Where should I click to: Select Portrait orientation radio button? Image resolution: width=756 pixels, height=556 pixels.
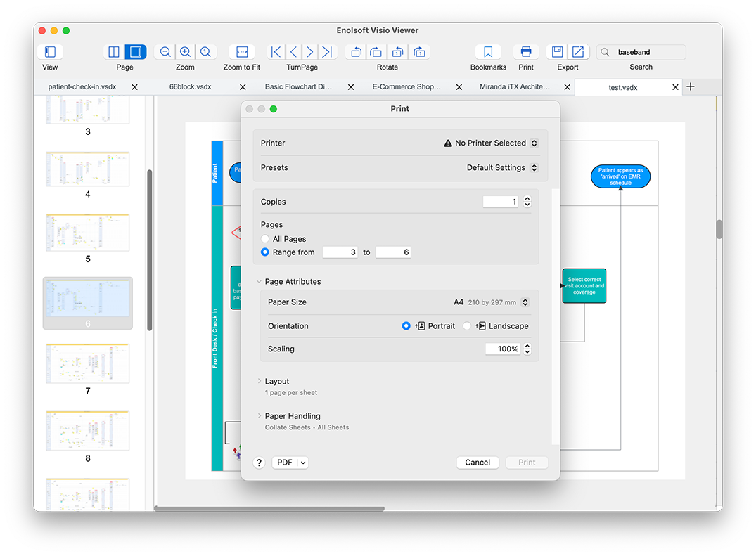(x=406, y=326)
